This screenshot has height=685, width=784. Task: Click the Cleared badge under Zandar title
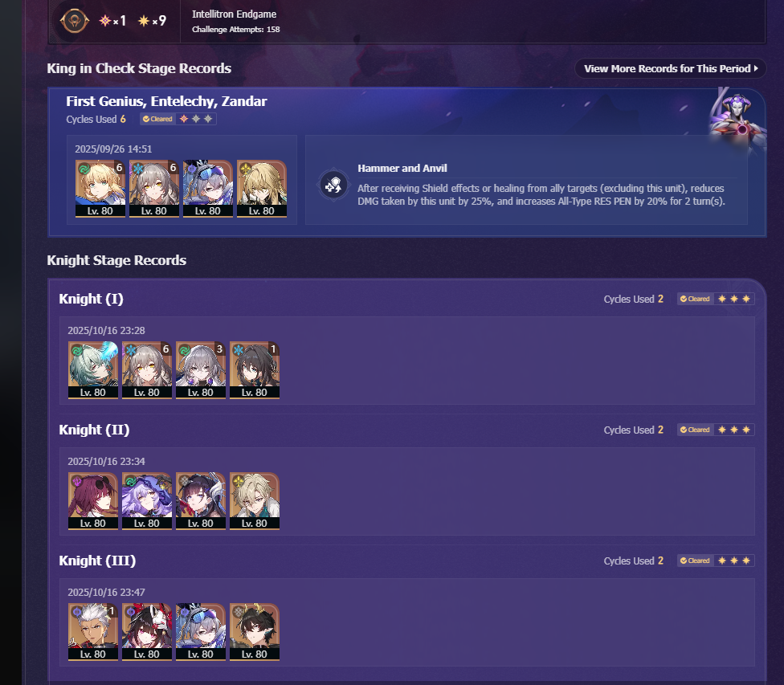tap(157, 119)
